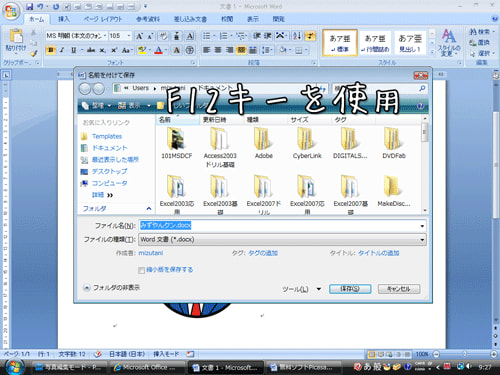Click the Undo arrow in Quick Access toolbar

(x=40, y=7)
